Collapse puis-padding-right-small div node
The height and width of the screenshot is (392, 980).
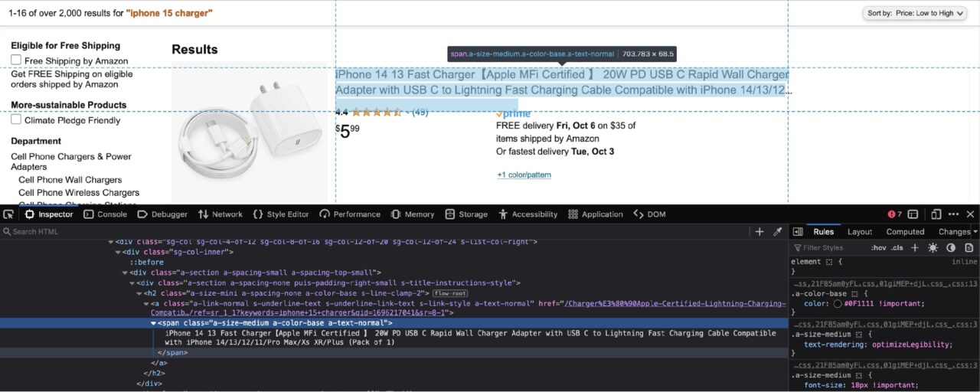tap(132, 283)
